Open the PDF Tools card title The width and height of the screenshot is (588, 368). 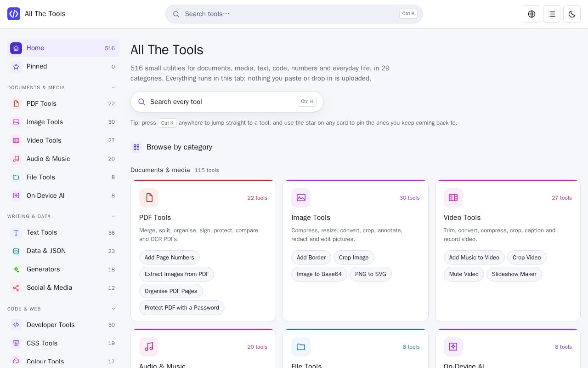155,218
